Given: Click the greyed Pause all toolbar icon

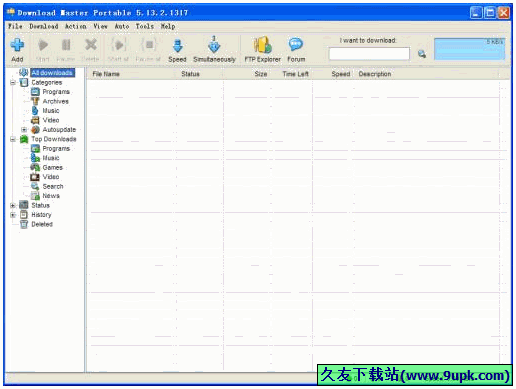Looking at the screenshot, I should click(148, 45).
